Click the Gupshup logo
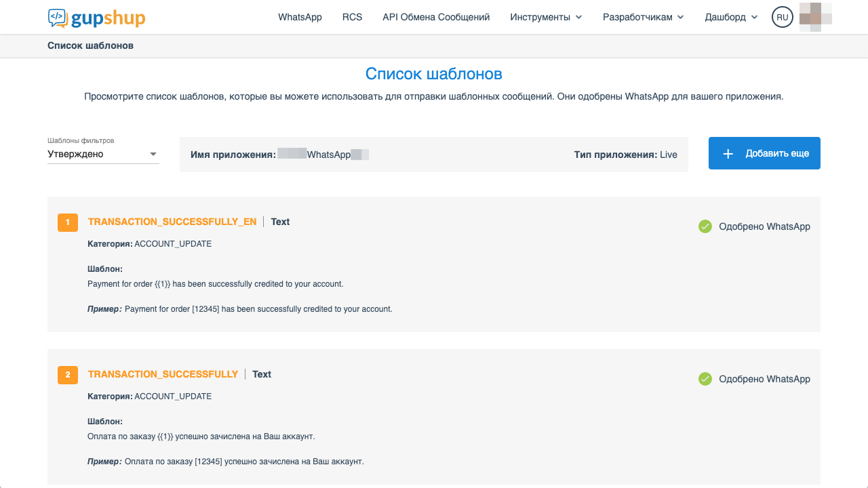 tap(96, 18)
